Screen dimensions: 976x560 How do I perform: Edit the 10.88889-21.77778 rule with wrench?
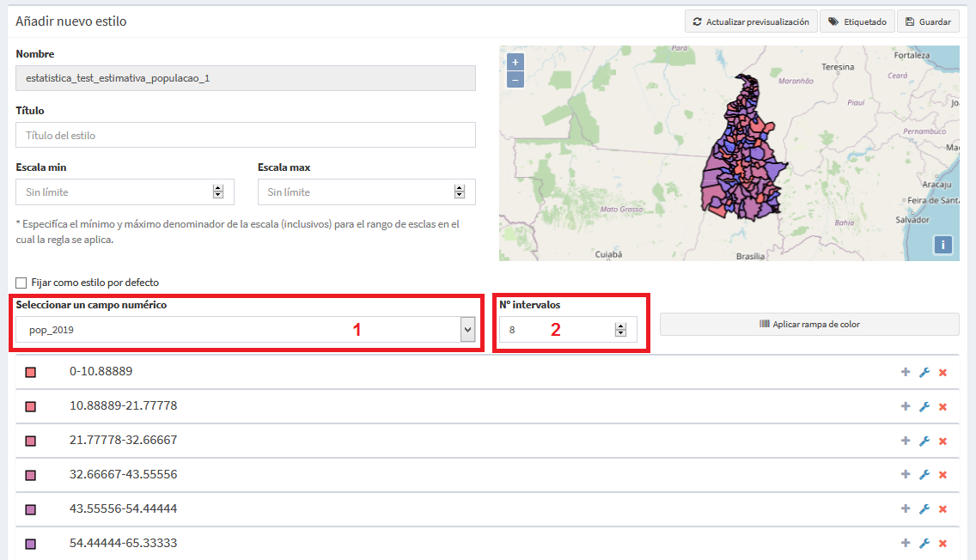click(924, 406)
